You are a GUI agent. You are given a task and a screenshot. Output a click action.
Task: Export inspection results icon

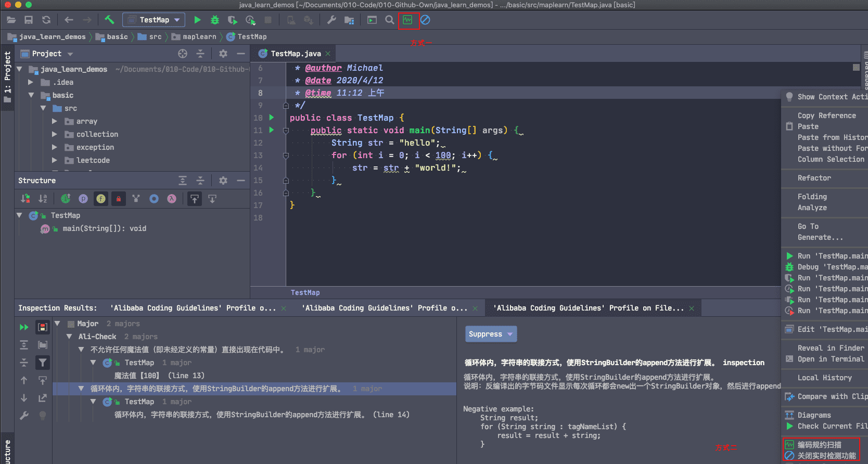coord(43,398)
